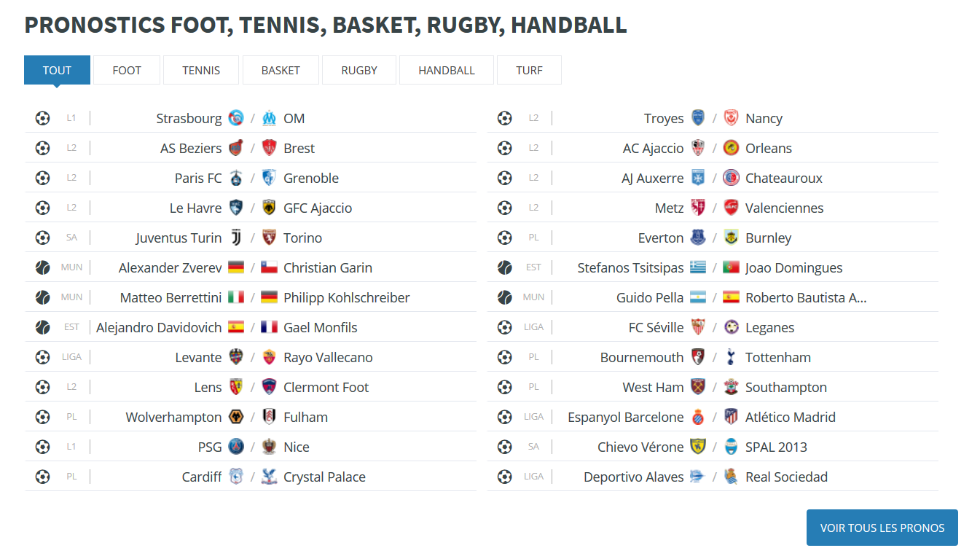Viewport: 980px width, 556px height.
Task: Click the Everton club crest
Action: pos(698,238)
